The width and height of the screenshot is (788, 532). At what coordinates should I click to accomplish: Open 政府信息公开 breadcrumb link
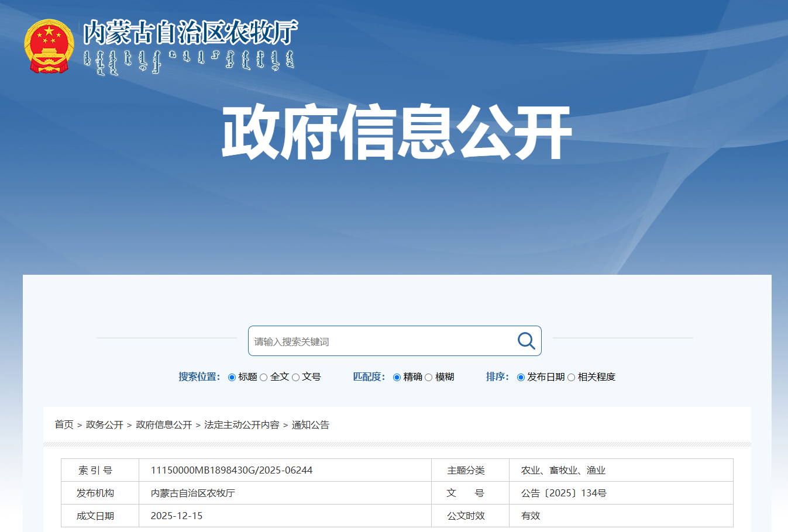(164, 425)
